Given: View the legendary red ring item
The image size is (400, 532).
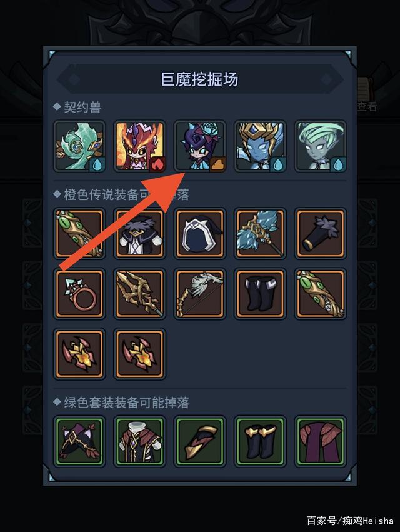Looking at the screenshot, I should point(80,294).
